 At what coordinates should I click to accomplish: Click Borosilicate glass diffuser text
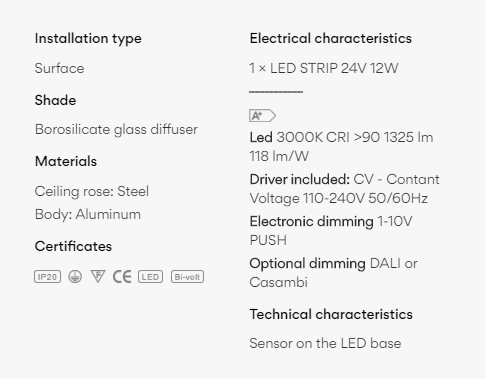(x=116, y=129)
